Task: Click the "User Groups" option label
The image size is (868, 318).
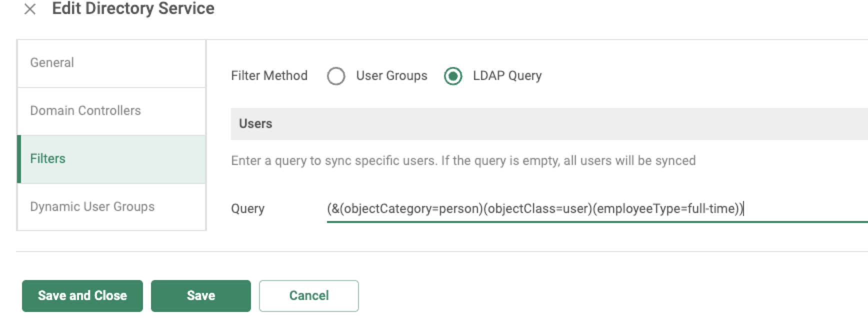Action: (391, 76)
